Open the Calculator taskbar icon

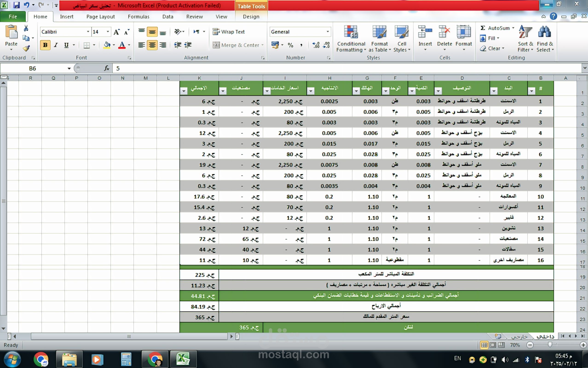126,359
